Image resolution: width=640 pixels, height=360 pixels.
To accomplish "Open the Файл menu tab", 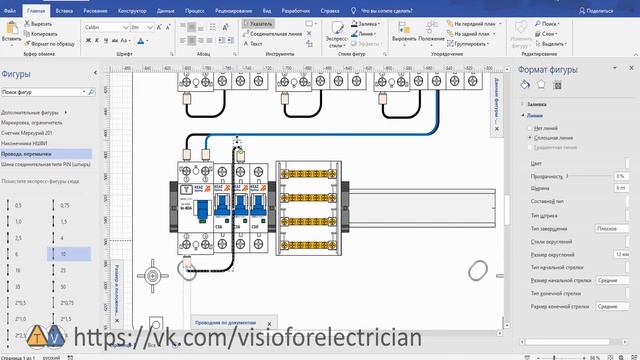I will coord(10,11).
